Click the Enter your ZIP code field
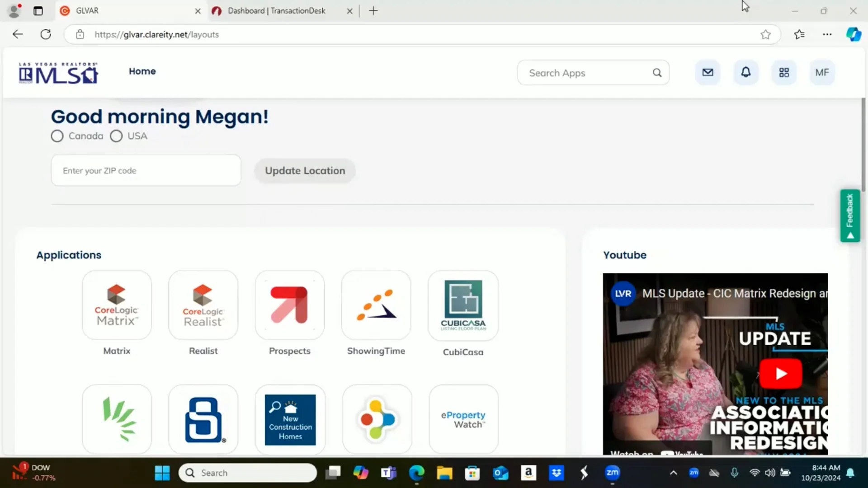The image size is (868, 488). tap(146, 170)
